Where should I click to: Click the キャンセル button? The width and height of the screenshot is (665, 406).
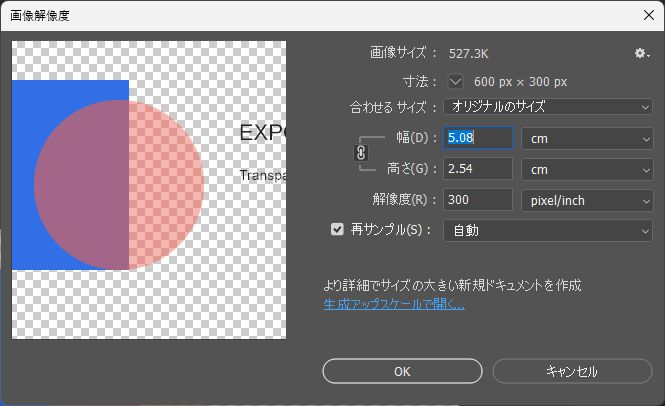pos(572,371)
